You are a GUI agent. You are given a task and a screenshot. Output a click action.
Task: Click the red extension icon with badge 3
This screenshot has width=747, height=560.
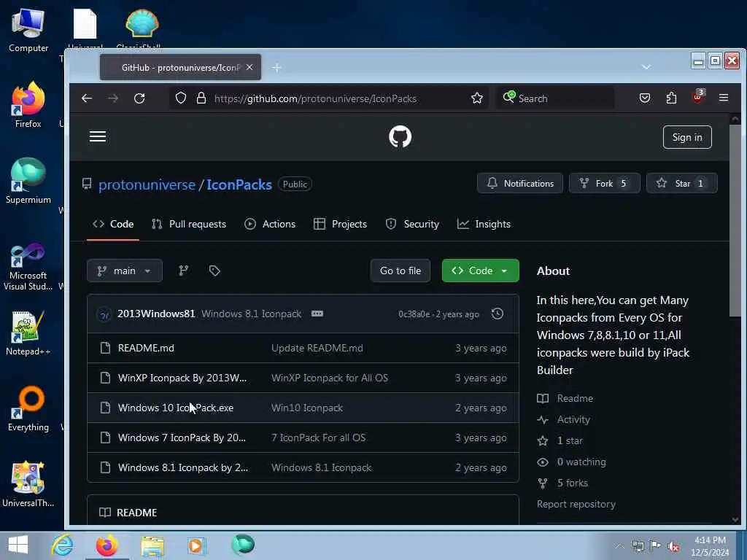698,97
